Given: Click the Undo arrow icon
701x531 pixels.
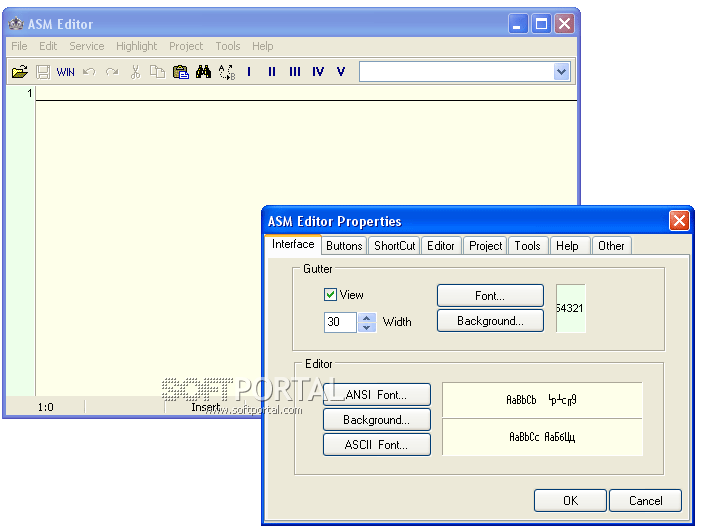Looking at the screenshot, I should coord(89,72).
